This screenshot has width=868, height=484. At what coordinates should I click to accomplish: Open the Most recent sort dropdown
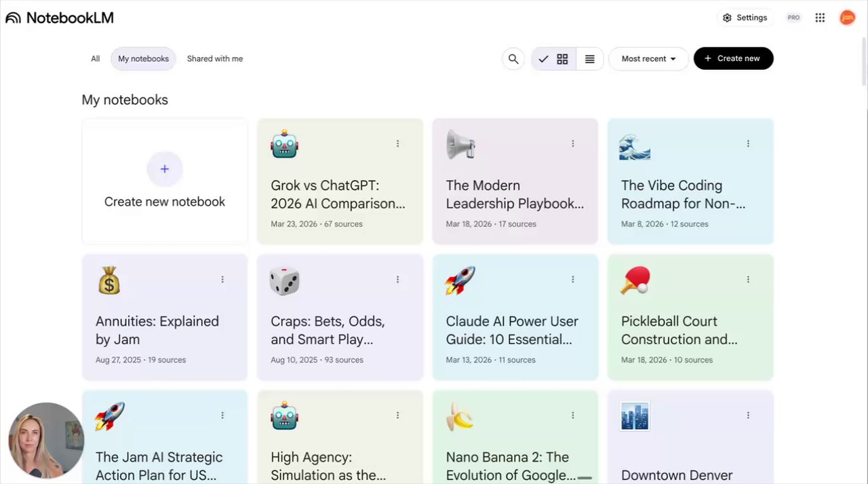click(648, 59)
